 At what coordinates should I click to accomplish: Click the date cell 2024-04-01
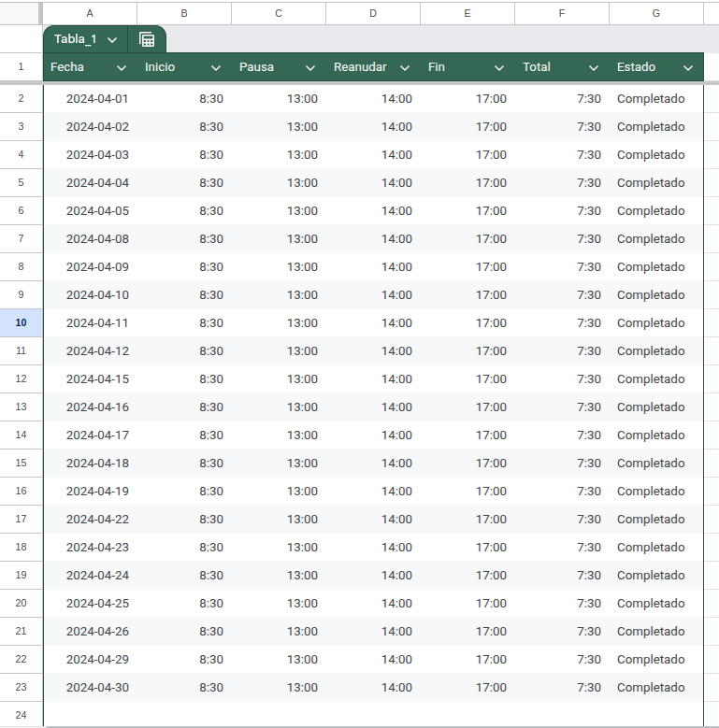[97, 98]
